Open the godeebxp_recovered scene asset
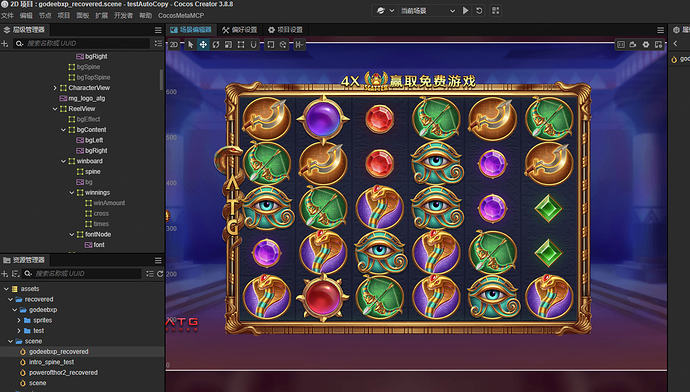The width and height of the screenshot is (690, 392). 59,352
